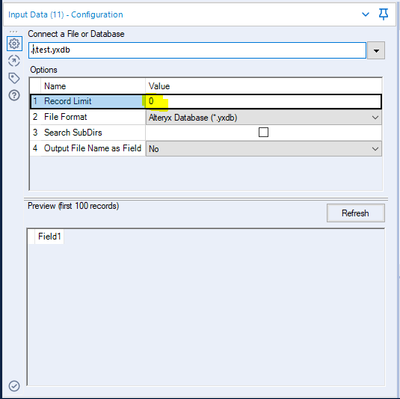The height and width of the screenshot is (399, 400).
Task: Open the Navigation arrow icon tab
Action: (14, 61)
